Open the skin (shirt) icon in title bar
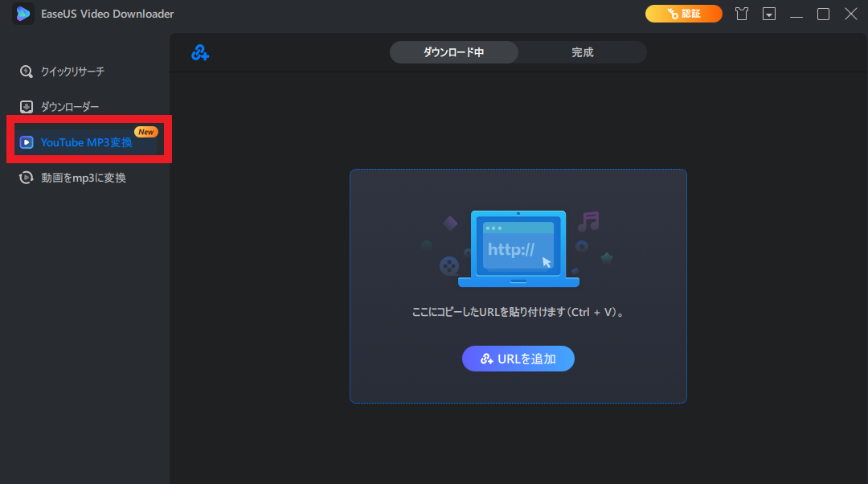Image resolution: width=868 pixels, height=484 pixels. coord(742,14)
